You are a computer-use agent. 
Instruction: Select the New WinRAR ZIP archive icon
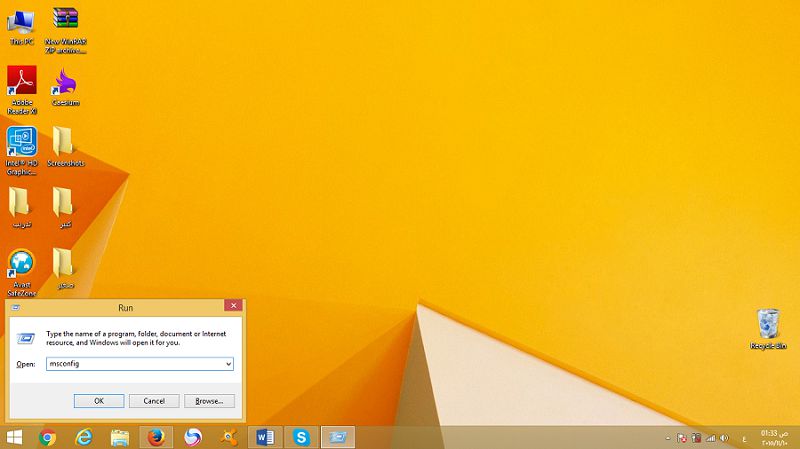(x=65, y=31)
